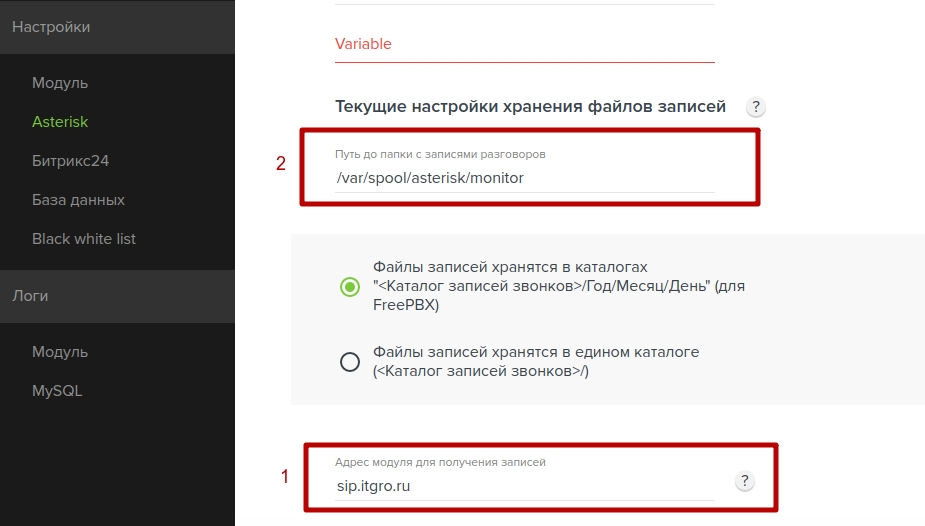Select the FreePBX Year/Month/Day catalog radio option
This screenshot has height=526, width=925.
[x=350, y=287]
